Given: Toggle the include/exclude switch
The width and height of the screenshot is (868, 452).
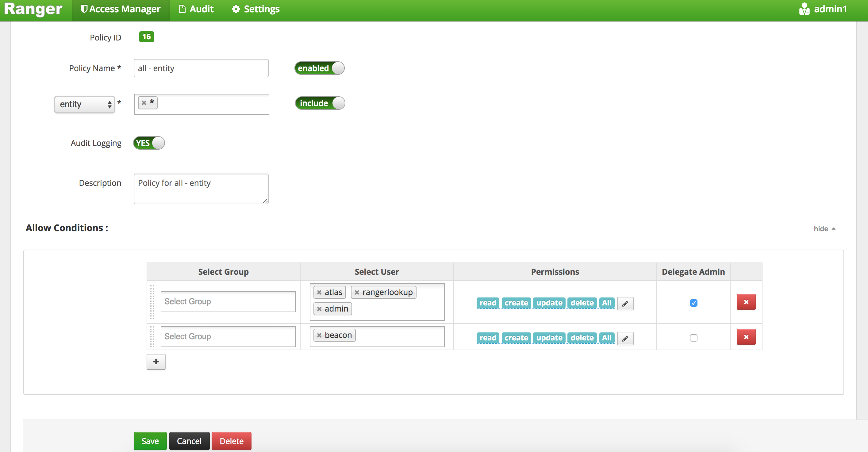Looking at the screenshot, I should tap(320, 103).
